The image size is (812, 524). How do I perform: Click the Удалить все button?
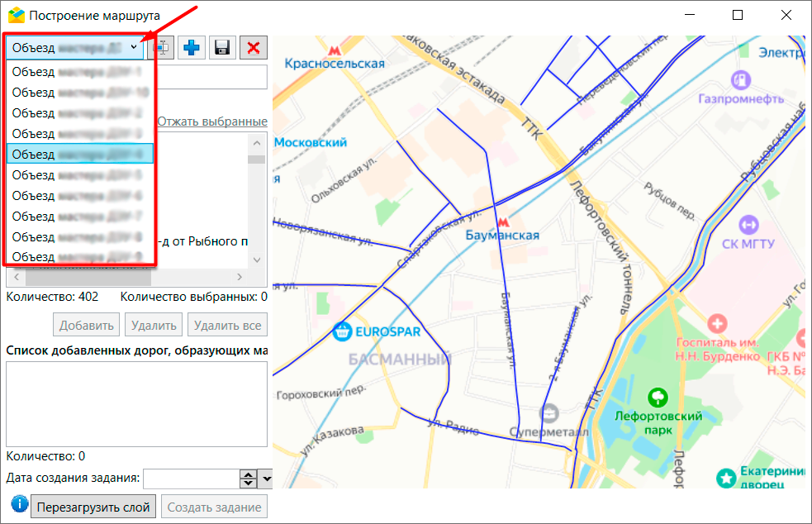click(x=227, y=325)
